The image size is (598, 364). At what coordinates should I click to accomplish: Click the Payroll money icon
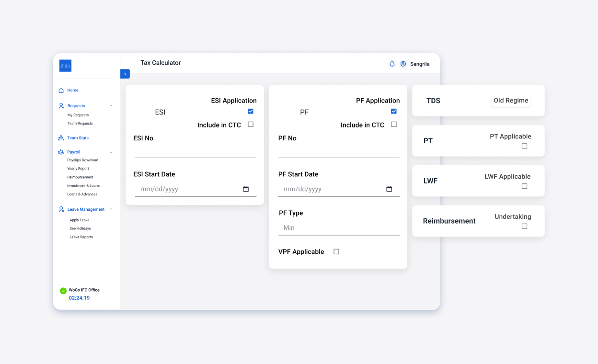tap(61, 152)
